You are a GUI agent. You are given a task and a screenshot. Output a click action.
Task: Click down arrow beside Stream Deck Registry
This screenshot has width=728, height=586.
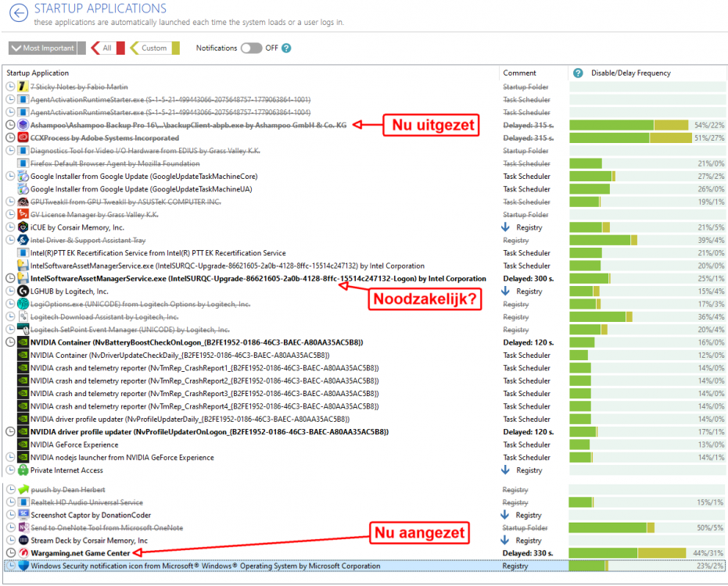pyautogui.click(x=505, y=540)
